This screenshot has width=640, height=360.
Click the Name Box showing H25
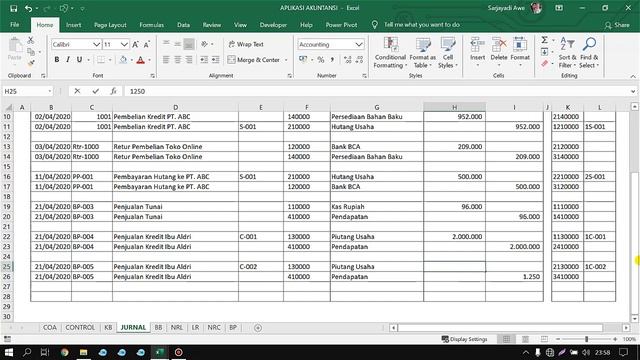point(28,91)
